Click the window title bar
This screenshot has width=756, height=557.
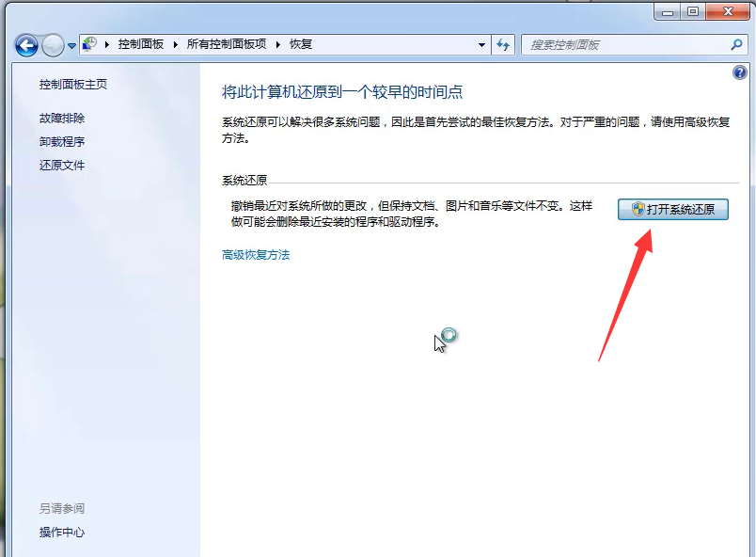tap(376, 11)
